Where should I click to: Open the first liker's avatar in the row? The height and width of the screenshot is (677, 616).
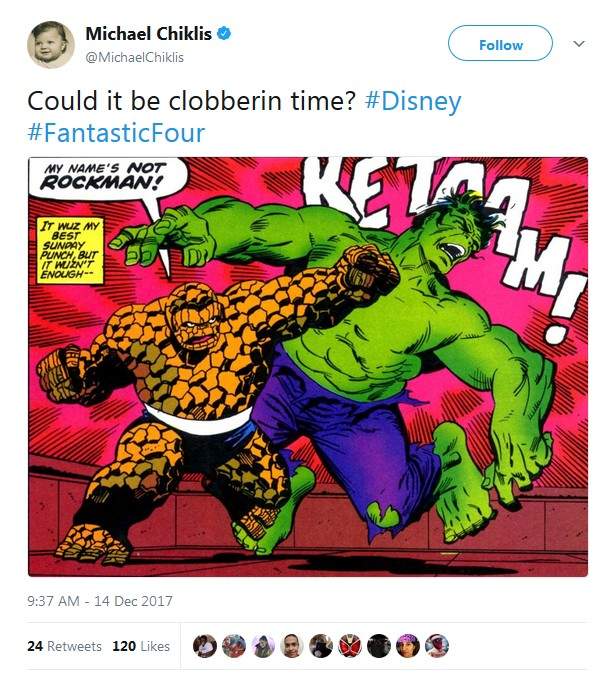(204, 646)
